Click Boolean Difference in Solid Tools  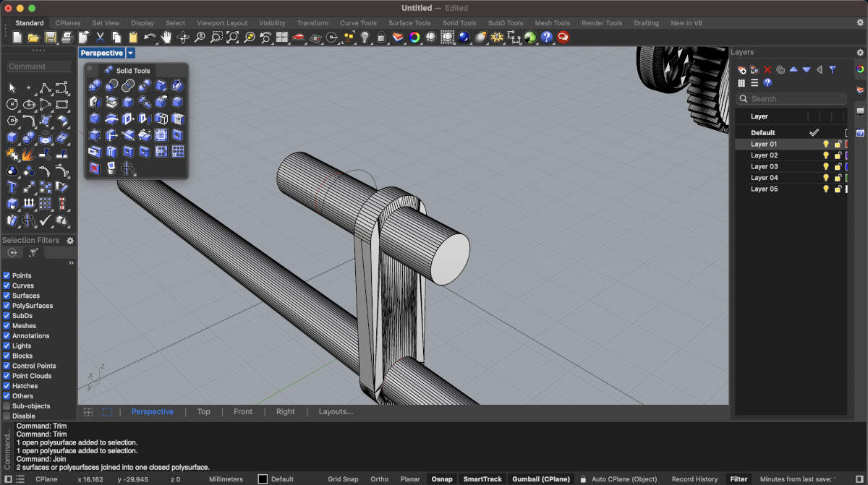tap(111, 86)
